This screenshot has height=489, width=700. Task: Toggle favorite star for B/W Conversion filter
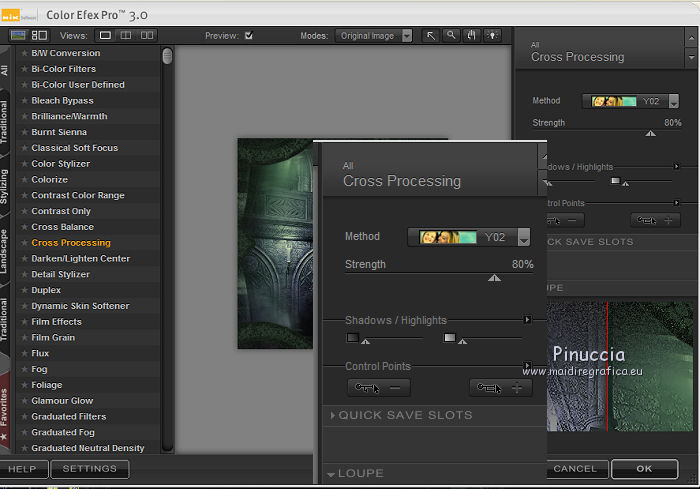25,53
